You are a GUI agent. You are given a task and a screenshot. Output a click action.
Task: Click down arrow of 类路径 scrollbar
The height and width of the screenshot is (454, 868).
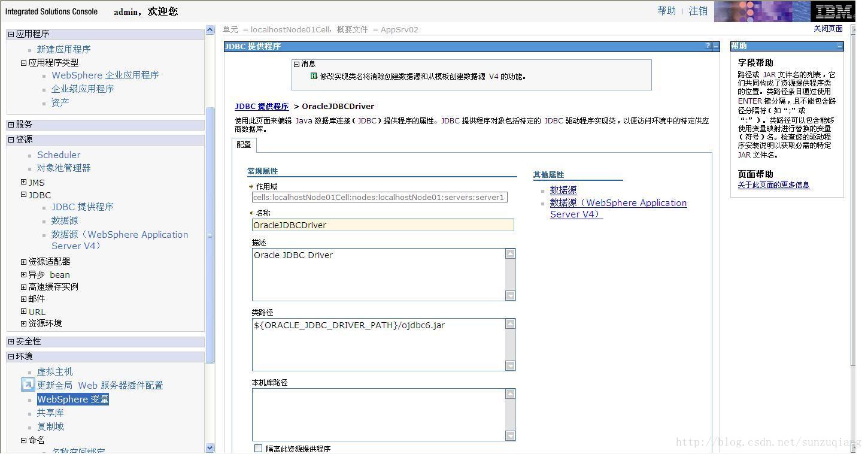(x=510, y=365)
